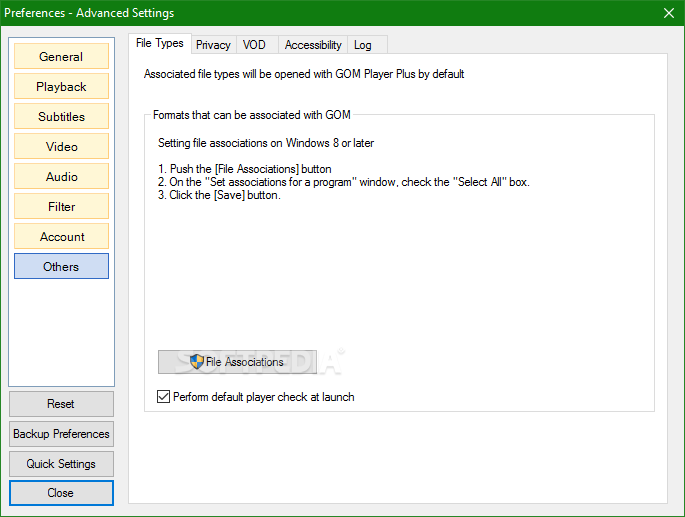Click the 'Setting file associations on Windows 8 or later' text
685x517 pixels.
click(x=266, y=143)
